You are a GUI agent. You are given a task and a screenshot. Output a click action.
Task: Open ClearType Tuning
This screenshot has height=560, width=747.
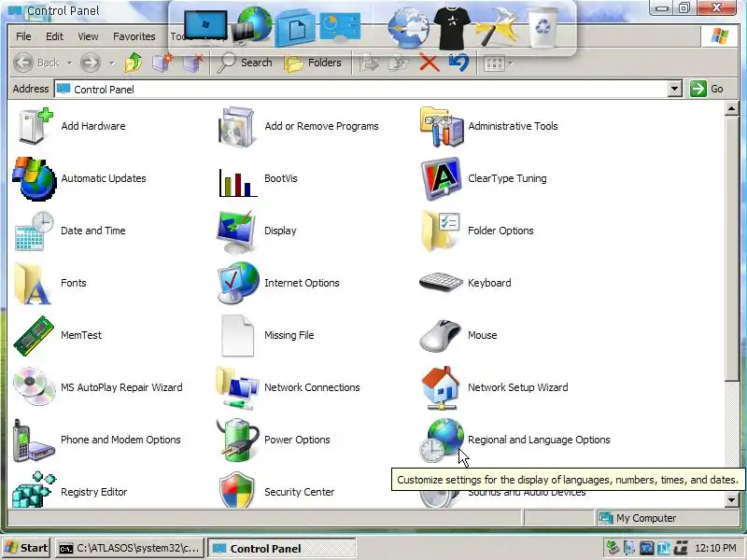click(484, 178)
